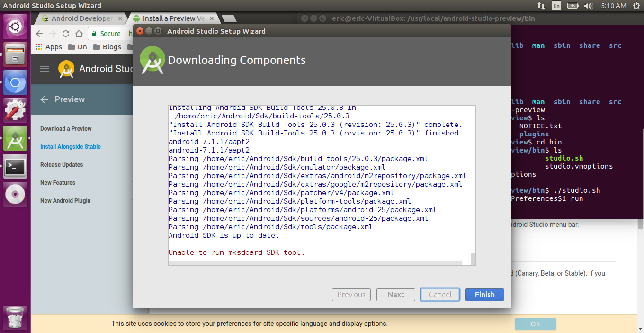Close the Install a Preview tab
This screenshot has height=333, width=644.
(212, 18)
